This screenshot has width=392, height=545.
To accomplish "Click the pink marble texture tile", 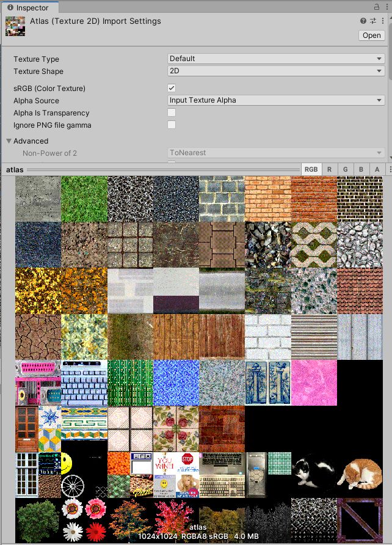I will click(314, 382).
